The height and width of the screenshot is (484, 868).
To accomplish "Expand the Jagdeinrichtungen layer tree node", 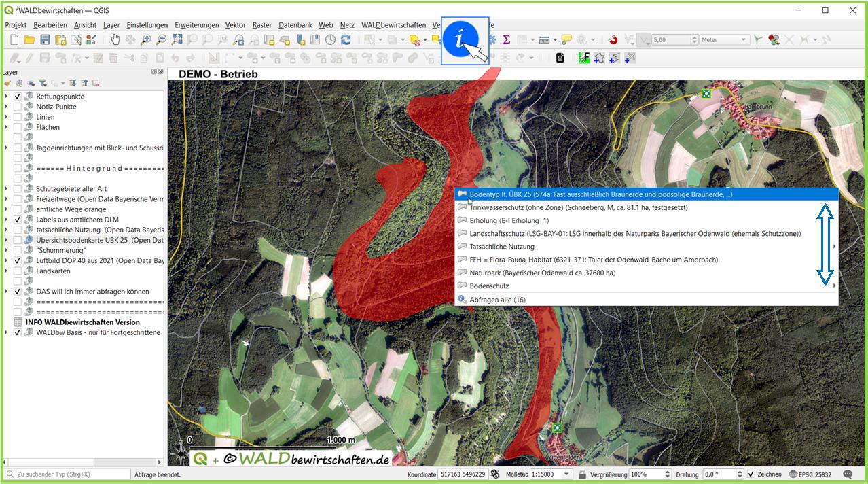I will [6, 148].
